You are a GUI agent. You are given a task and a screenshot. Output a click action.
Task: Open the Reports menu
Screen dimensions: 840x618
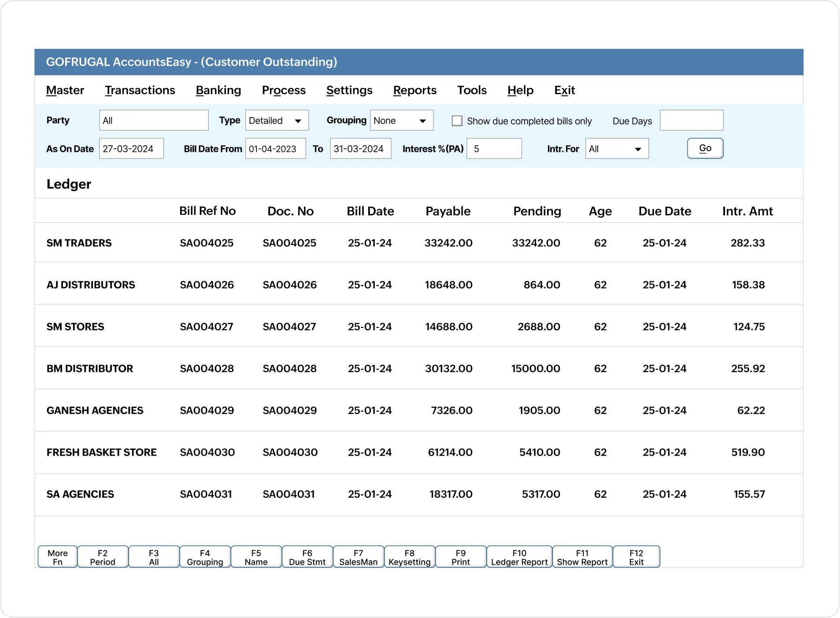[414, 90]
